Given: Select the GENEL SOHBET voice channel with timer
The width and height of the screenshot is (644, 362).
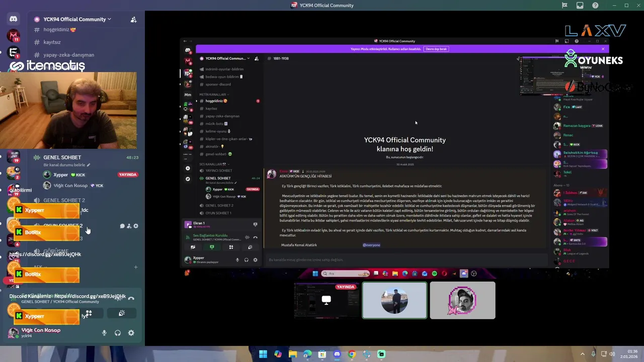Looking at the screenshot, I should point(86,157).
